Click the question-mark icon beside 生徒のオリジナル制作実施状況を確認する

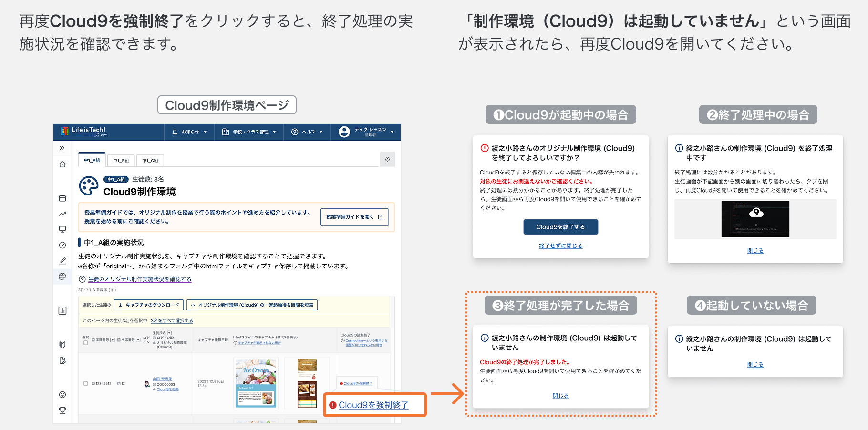click(82, 279)
